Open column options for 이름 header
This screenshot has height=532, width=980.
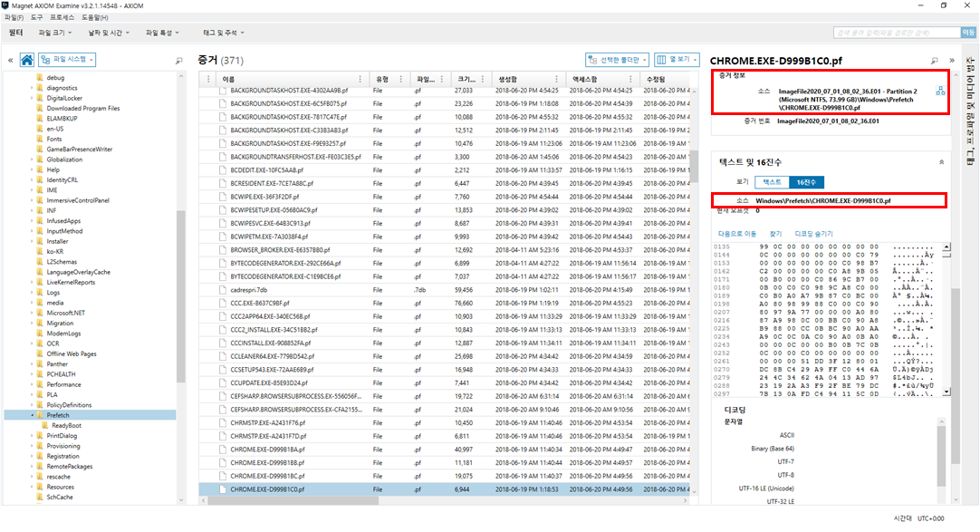(x=360, y=80)
